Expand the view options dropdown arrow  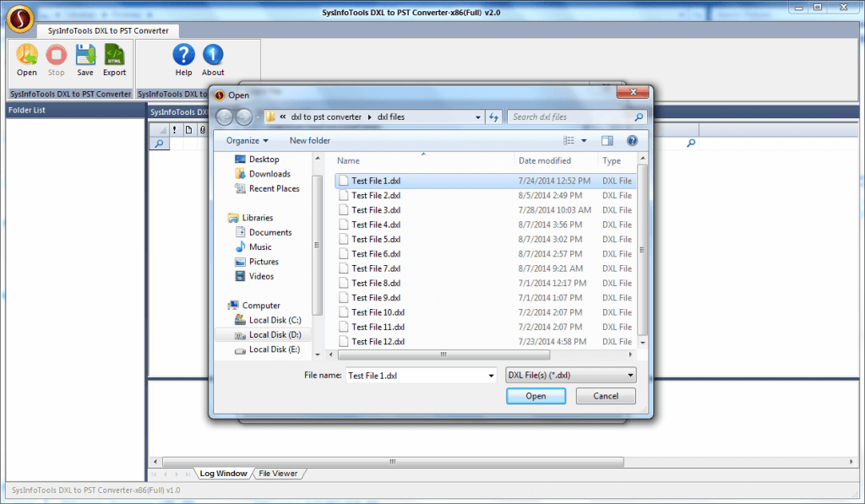pos(584,141)
